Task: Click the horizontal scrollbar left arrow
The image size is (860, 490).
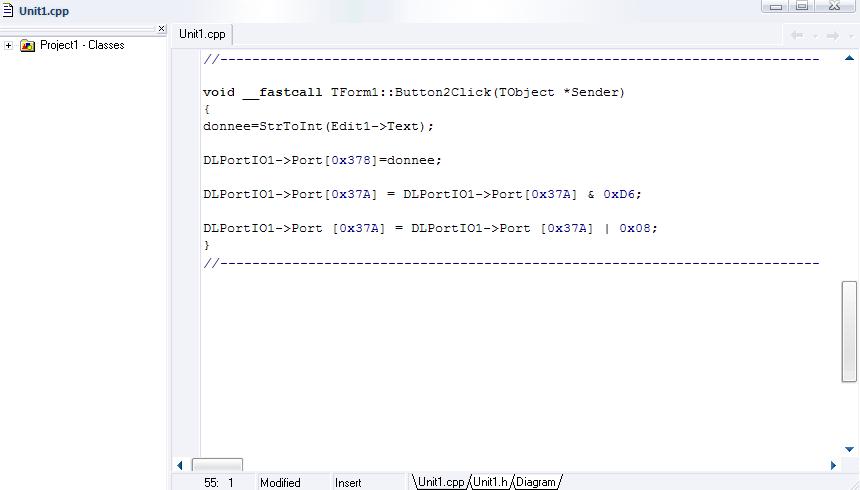Action: [x=180, y=465]
